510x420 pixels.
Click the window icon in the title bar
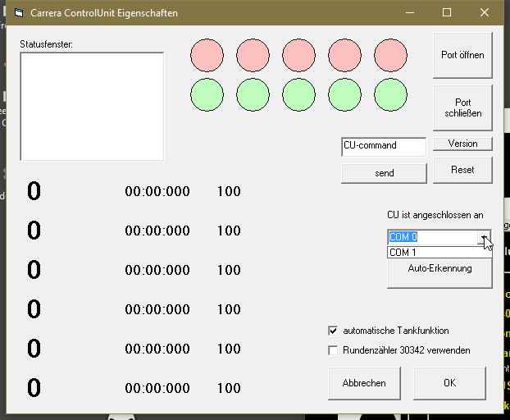point(19,13)
